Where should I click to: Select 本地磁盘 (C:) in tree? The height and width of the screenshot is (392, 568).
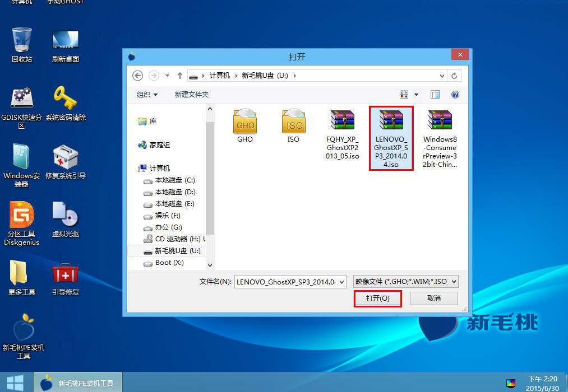click(x=169, y=180)
